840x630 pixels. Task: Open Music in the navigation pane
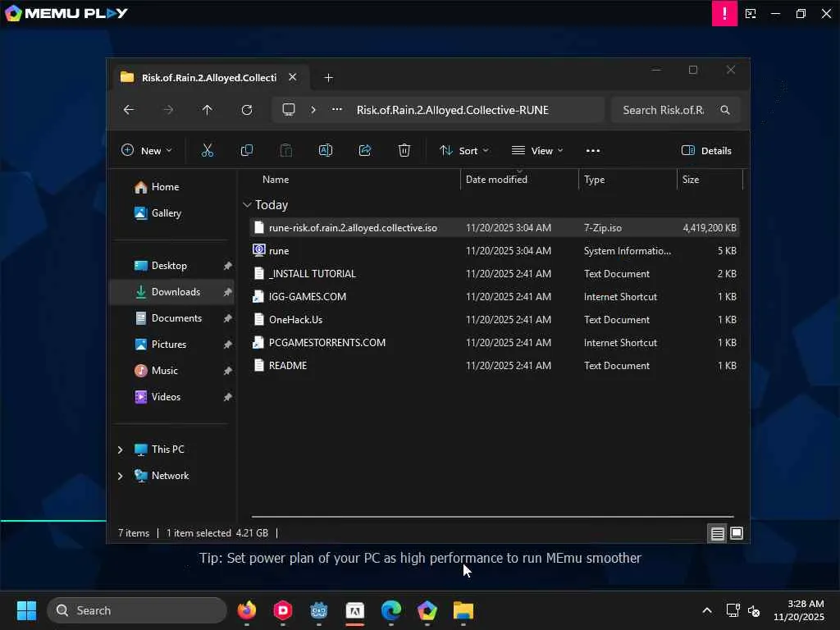pos(164,371)
